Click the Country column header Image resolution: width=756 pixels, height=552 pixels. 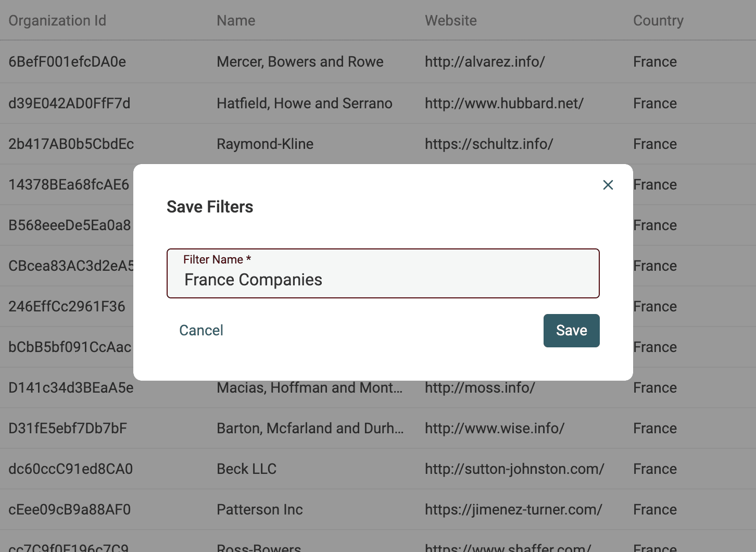tap(658, 21)
